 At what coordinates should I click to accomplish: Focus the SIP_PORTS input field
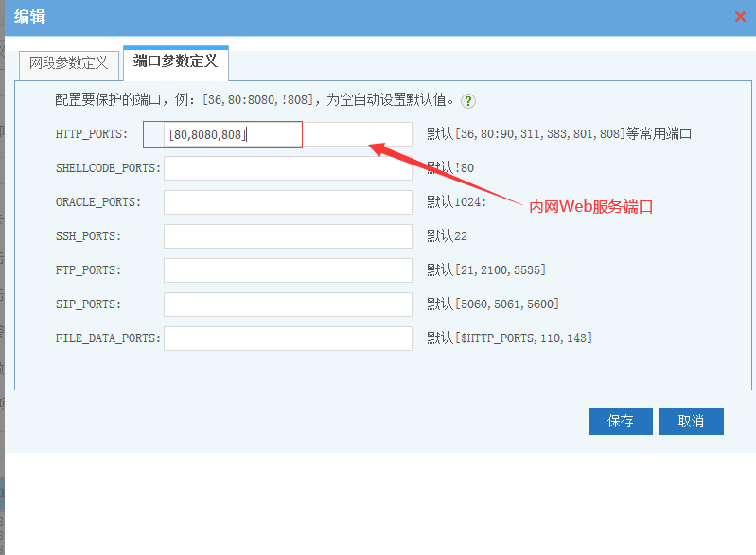point(288,304)
